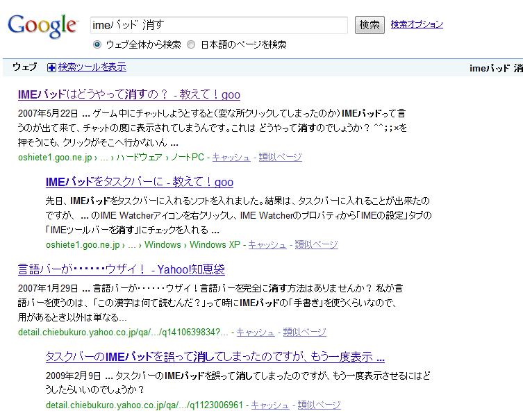The image size is (523, 420).
Task: Open result IMEパッドはどうやって消すの？ 教えて！goo
Action: pyautogui.click(x=129, y=94)
